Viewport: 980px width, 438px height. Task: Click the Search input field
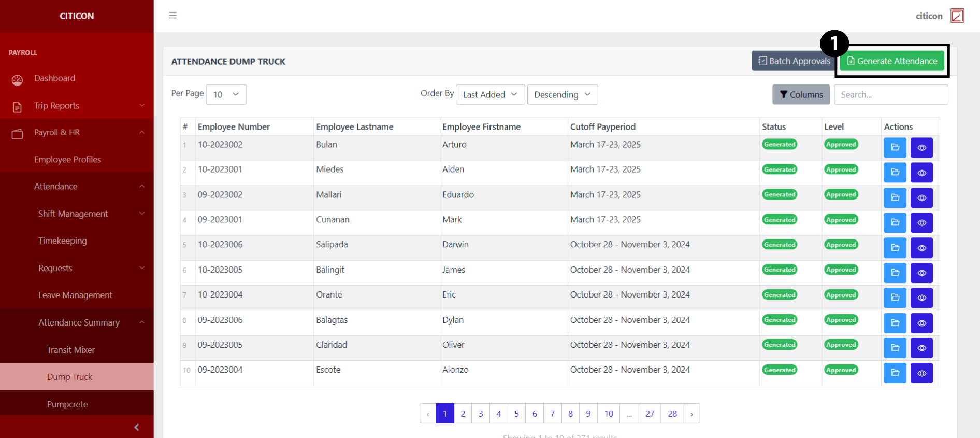(890, 94)
